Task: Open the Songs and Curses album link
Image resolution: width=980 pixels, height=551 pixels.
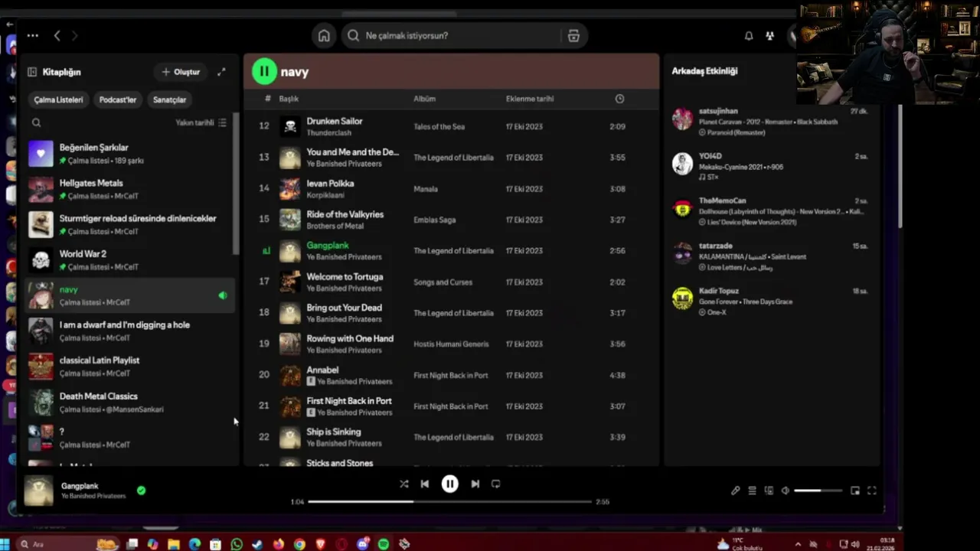Action: coord(443,282)
